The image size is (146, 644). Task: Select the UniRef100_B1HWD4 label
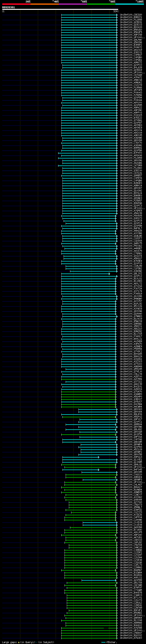pyautogui.click(x=131, y=490)
